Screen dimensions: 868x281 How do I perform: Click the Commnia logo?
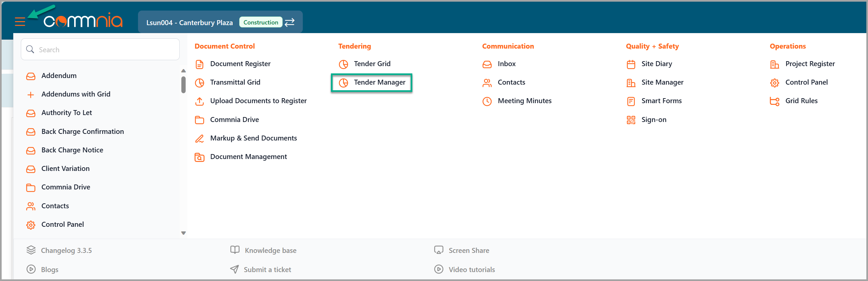pyautogui.click(x=83, y=21)
